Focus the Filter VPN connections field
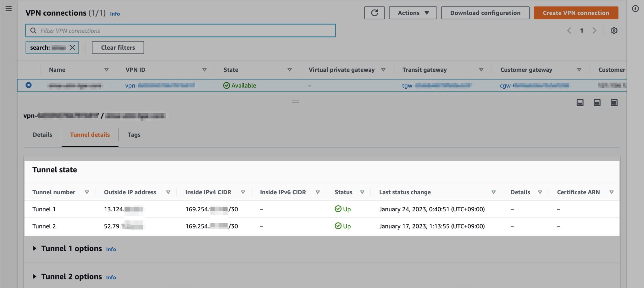This screenshot has height=288, width=644. (186, 30)
